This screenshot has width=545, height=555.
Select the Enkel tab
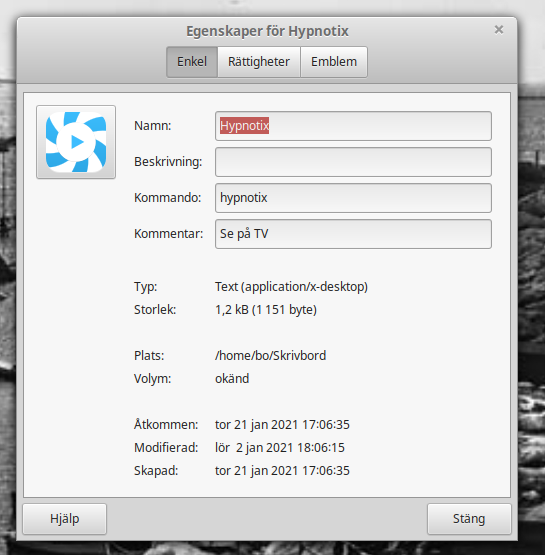[192, 62]
